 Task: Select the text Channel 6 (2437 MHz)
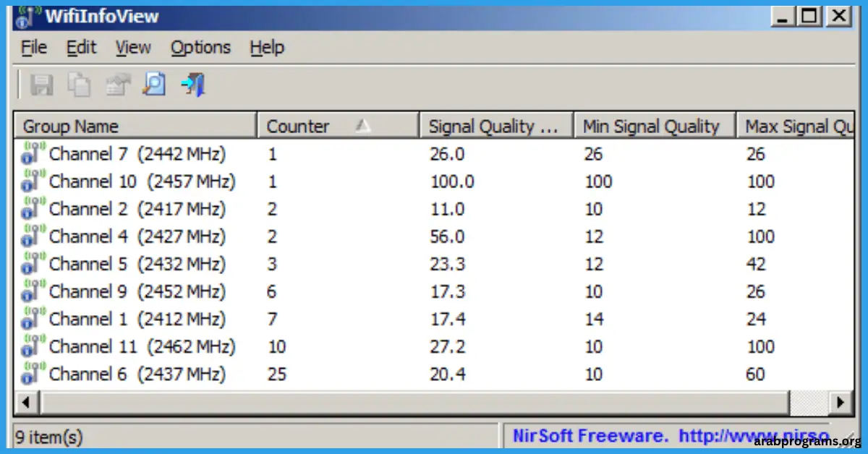[137, 374]
